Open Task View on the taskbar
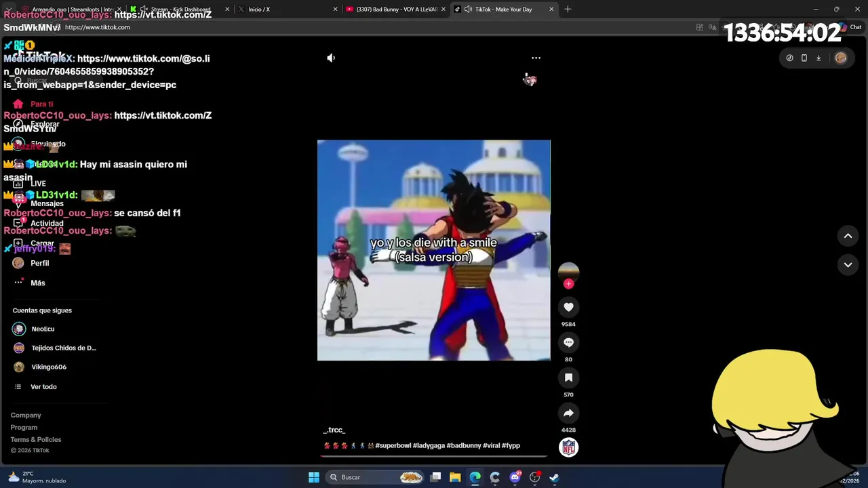The height and width of the screenshot is (488, 868). point(435,477)
